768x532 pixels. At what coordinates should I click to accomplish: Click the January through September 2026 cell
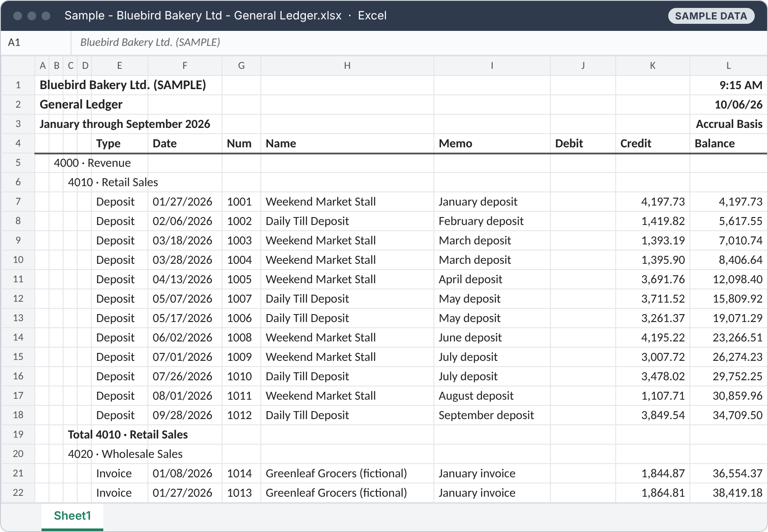click(x=125, y=124)
